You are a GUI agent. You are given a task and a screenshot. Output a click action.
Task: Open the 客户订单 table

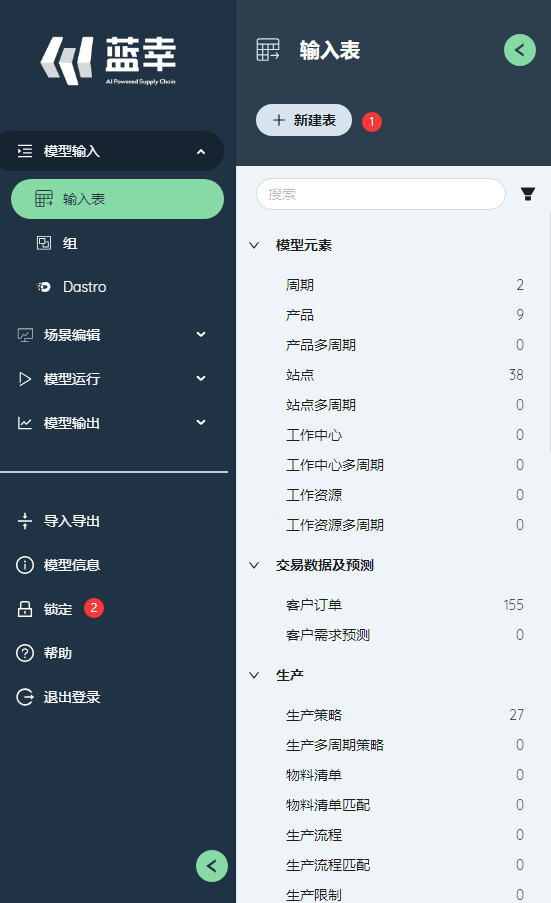coord(404,605)
